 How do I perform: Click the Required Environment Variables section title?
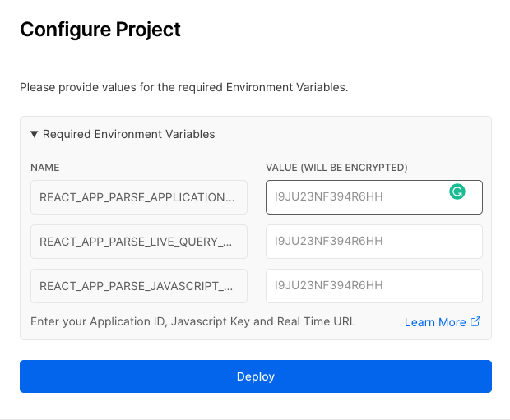[129, 134]
